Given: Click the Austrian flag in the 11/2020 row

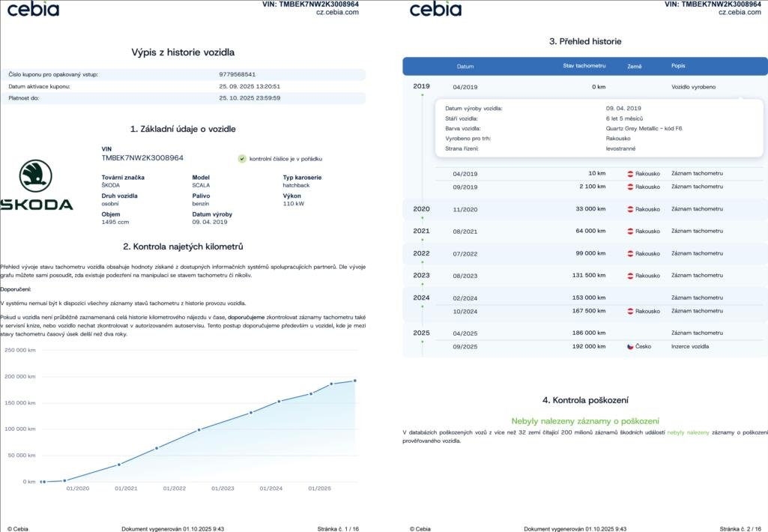Looking at the screenshot, I should click(631, 209).
